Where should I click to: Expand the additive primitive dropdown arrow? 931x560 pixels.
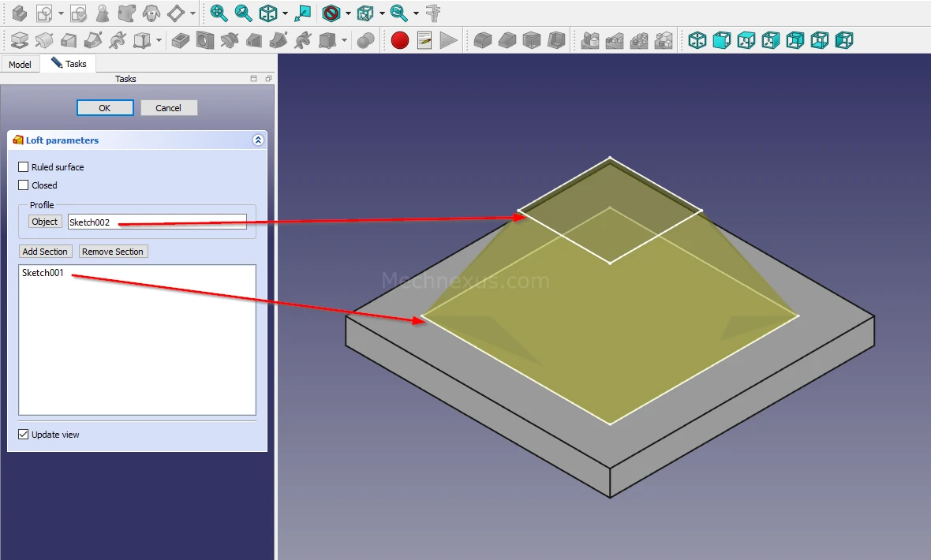tap(159, 40)
